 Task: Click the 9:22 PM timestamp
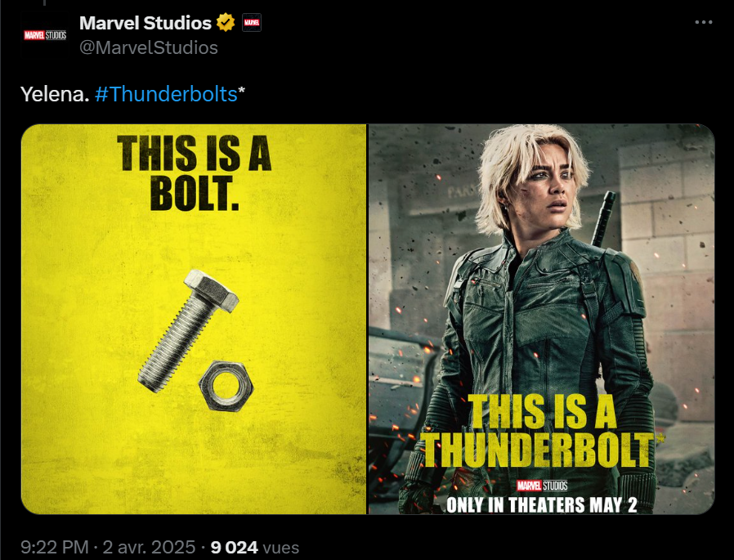pos(54,547)
